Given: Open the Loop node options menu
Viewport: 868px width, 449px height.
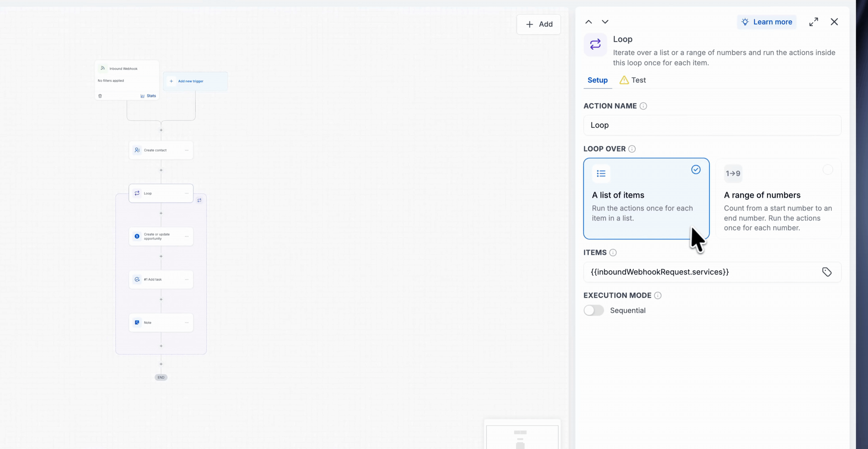Looking at the screenshot, I should (187, 193).
